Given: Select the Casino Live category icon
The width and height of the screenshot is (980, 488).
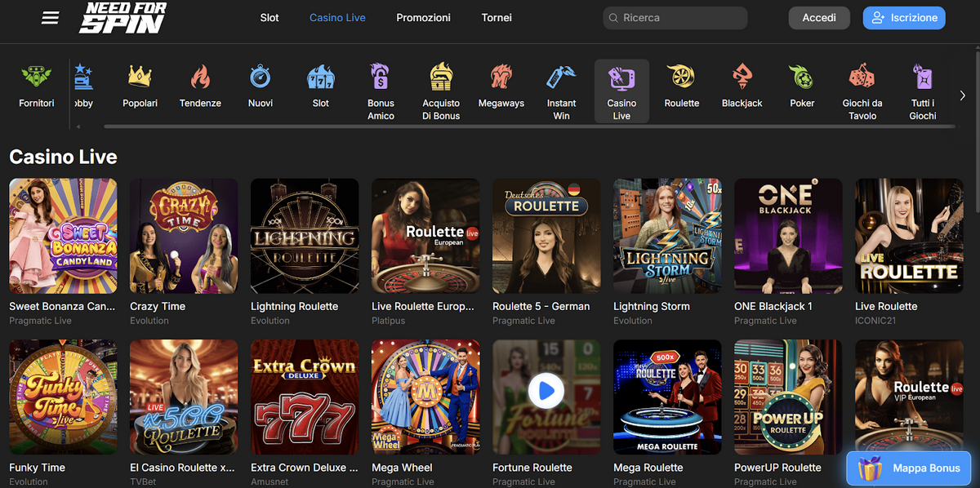Looking at the screenshot, I should coord(621,91).
